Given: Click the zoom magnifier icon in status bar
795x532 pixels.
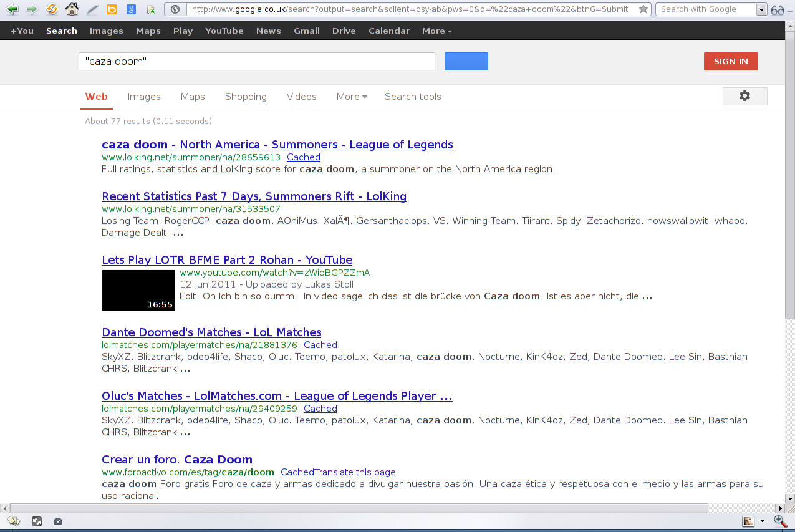Looking at the screenshot, I should 780,521.
